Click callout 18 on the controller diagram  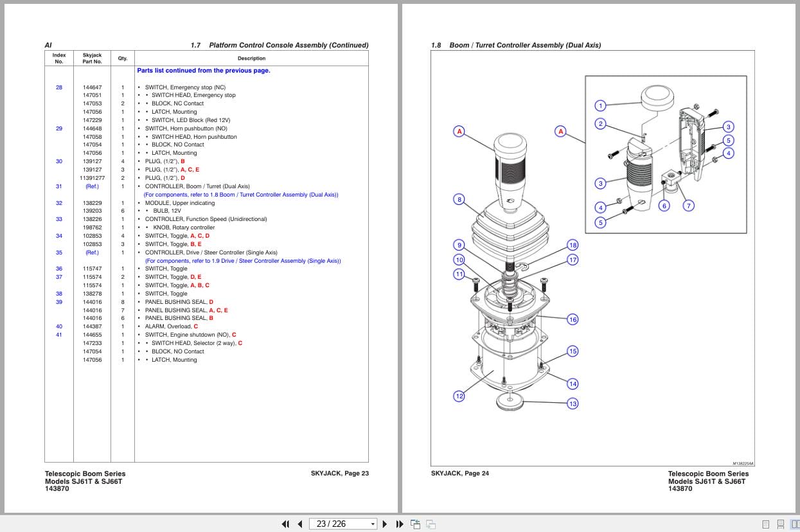click(x=573, y=245)
